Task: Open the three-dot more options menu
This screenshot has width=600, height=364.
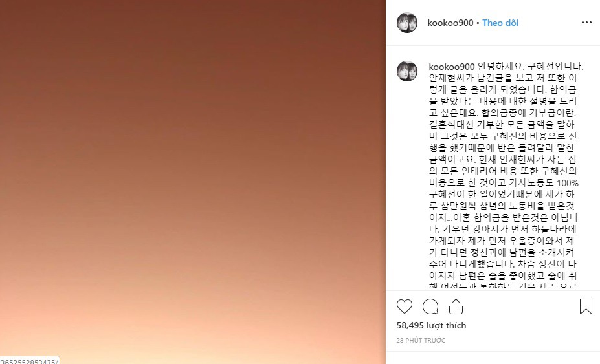Action: pos(586,23)
